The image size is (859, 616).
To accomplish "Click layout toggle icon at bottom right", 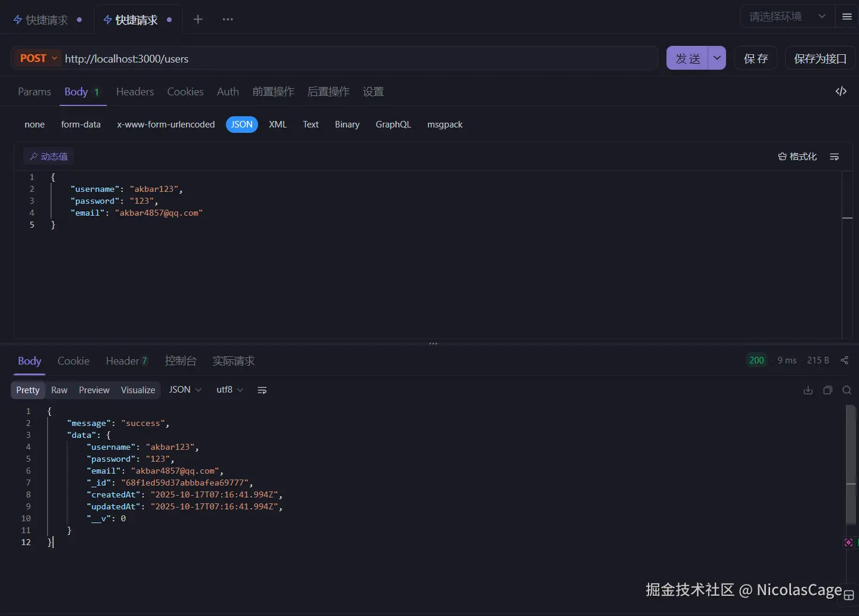I will click(849, 595).
